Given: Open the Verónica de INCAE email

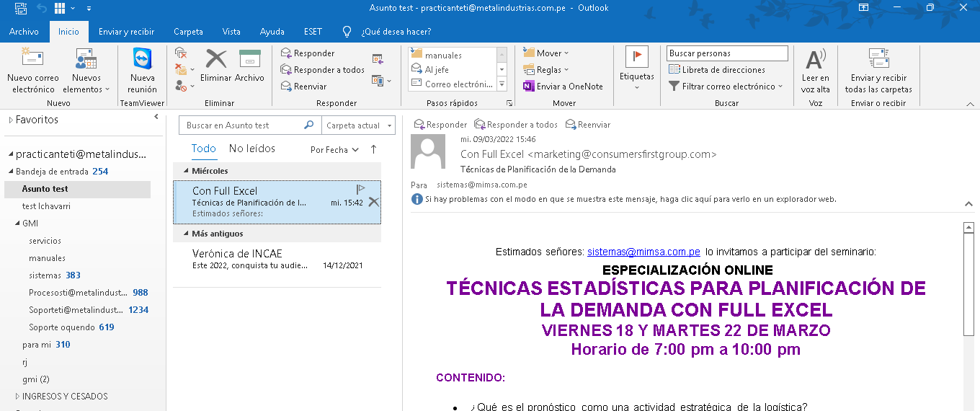Looking at the screenshot, I should click(277, 259).
